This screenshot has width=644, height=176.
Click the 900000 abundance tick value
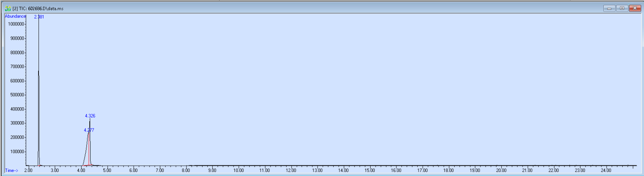17,38
